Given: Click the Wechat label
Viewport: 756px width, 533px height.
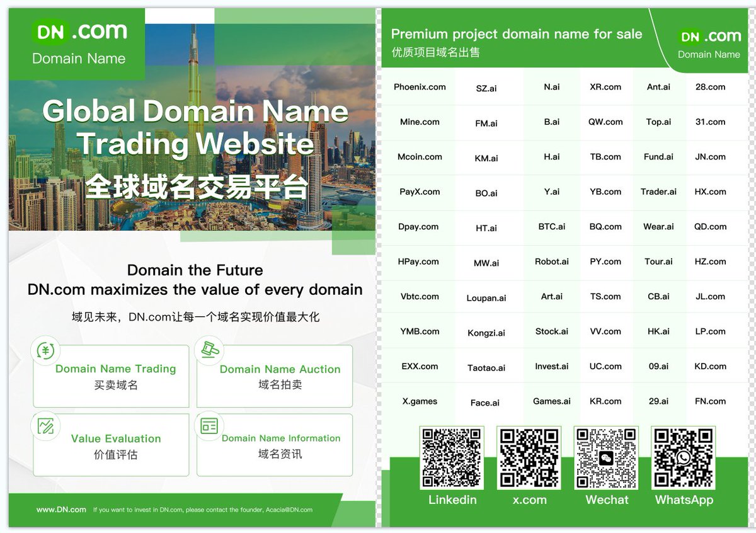Looking at the screenshot, I should pos(607,500).
